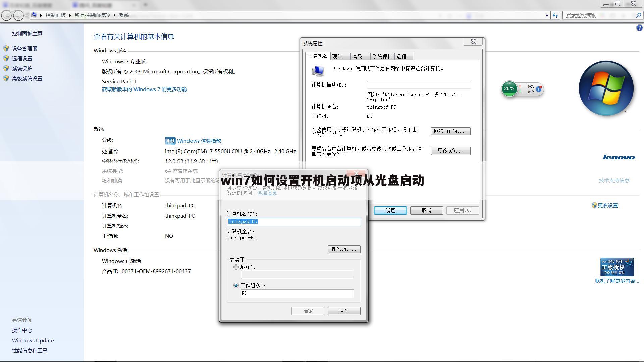The width and height of the screenshot is (644, 362).
Task: Click the Back navigation arrow
Action: (x=6, y=15)
